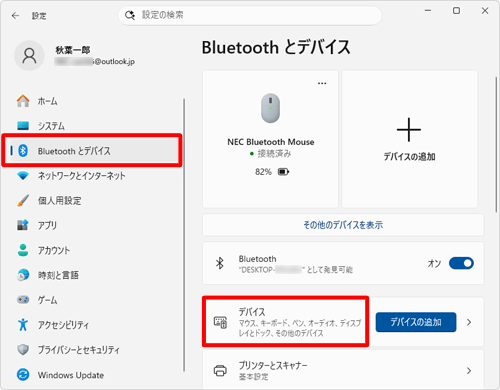This screenshot has width=500, height=390.
Task: Expand デバイス row with chevron arrow
Action: pyautogui.click(x=469, y=322)
